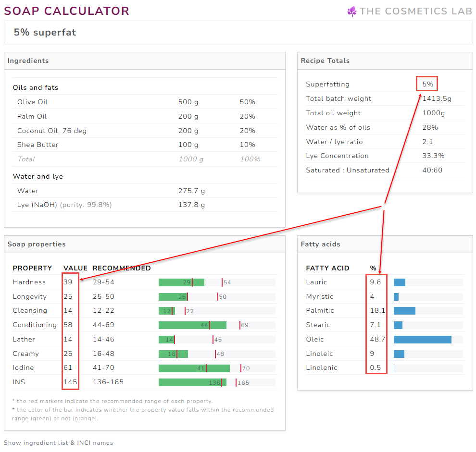Click the Lauric acid blue bar

point(400,282)
